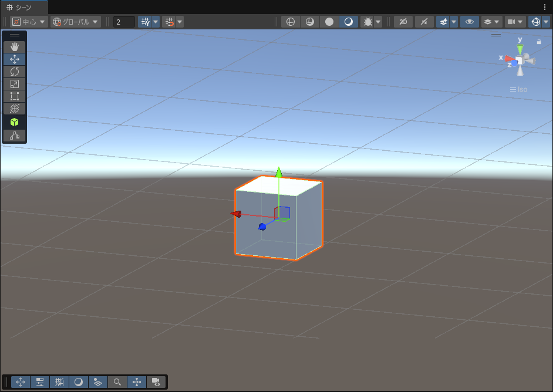Toggle gizmos visibility with the globe icon
Viewport: 553px width, 392px height.
click(x=536, y=22)
